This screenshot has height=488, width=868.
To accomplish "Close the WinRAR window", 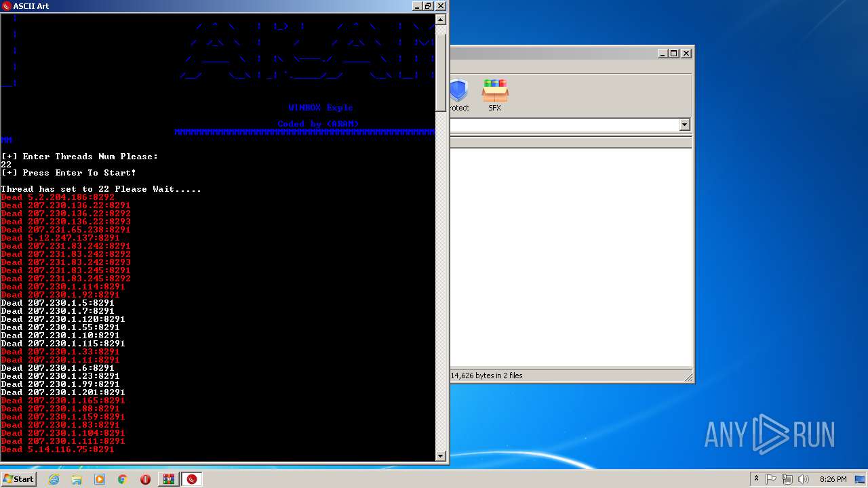I will 686,53.
